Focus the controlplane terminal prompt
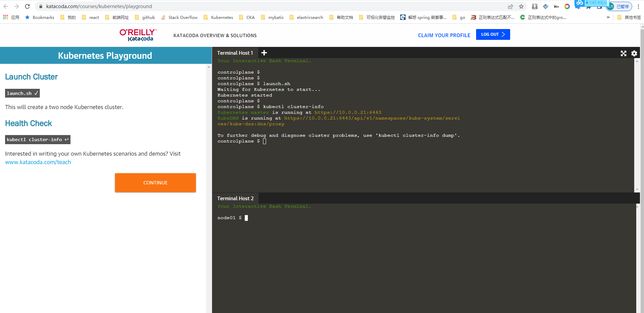The image size is (644, 313). (264, 141)
